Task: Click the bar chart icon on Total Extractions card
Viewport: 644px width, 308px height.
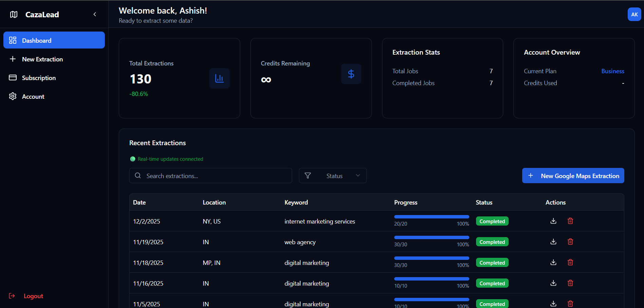Action: pos(219,78)
